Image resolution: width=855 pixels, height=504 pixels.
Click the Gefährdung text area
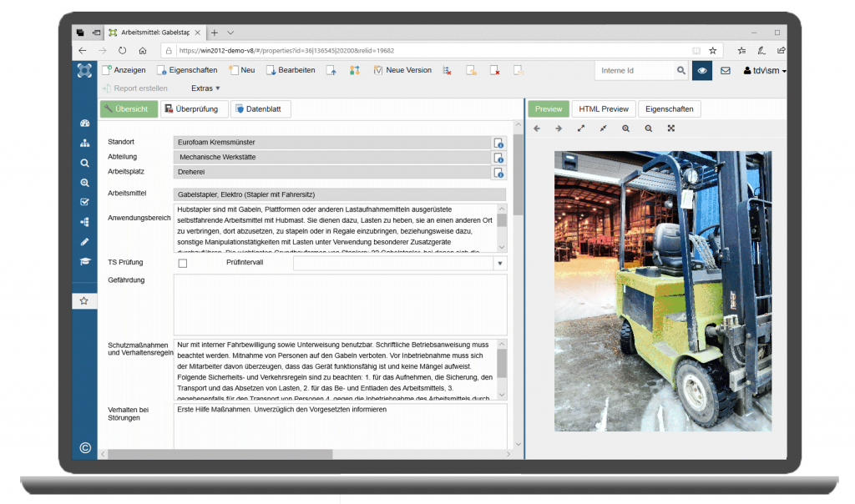click(341, 305)
